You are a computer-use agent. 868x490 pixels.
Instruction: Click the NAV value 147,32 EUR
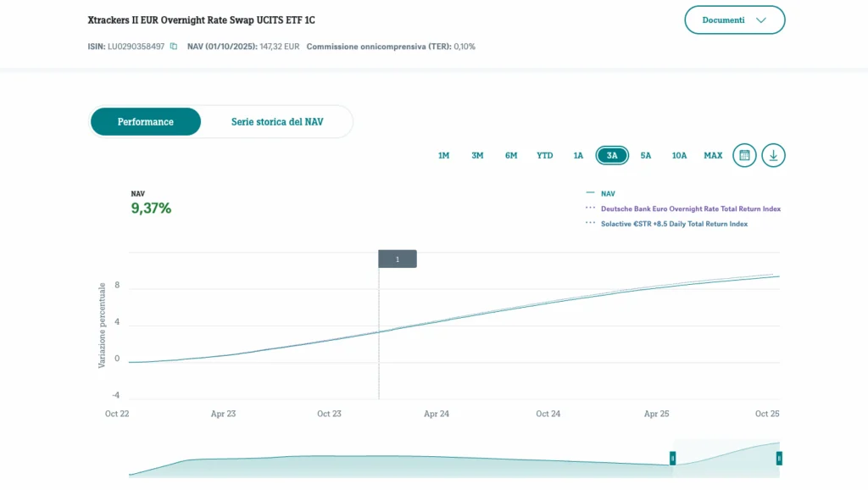coord(280,47)
